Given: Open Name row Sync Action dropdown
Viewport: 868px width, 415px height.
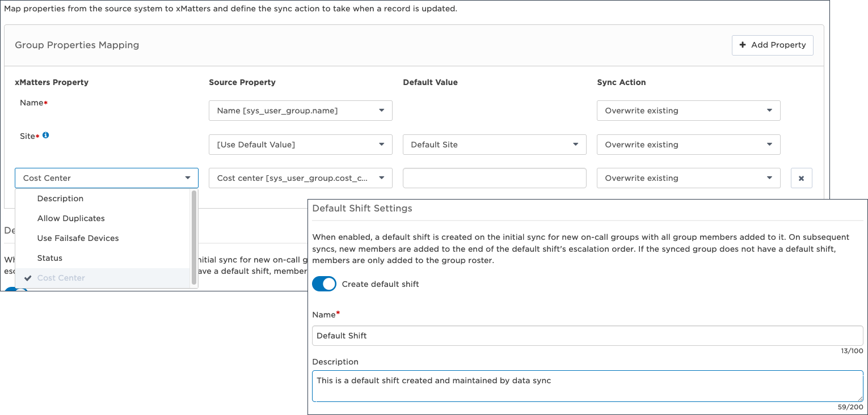Looking at the screenshot, I should tap(688, 111).
